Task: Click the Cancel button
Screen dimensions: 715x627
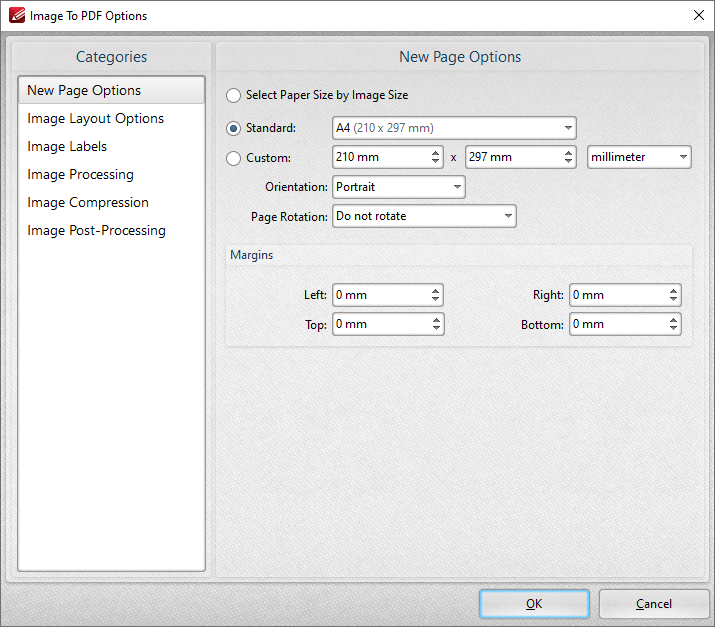Action: [x=653, y=604]
